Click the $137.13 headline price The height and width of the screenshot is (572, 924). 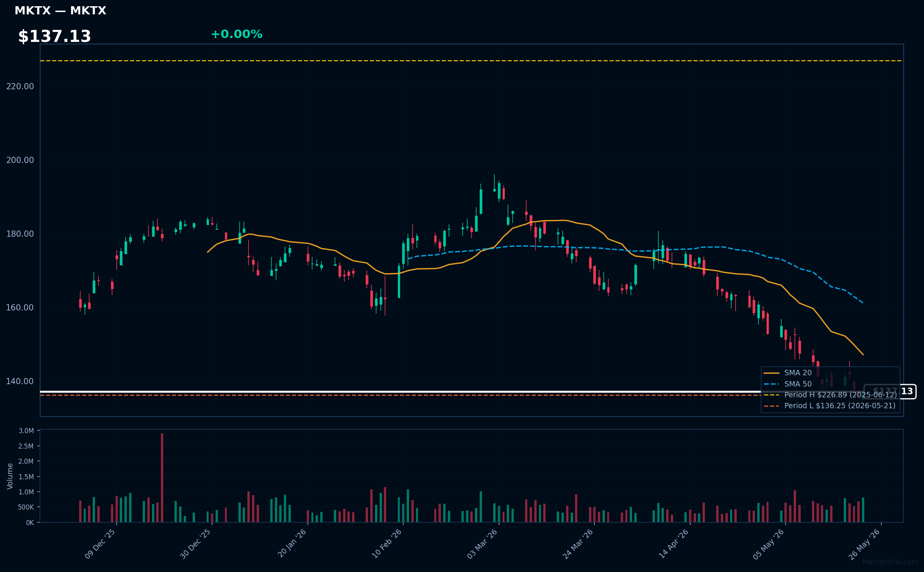54,36
